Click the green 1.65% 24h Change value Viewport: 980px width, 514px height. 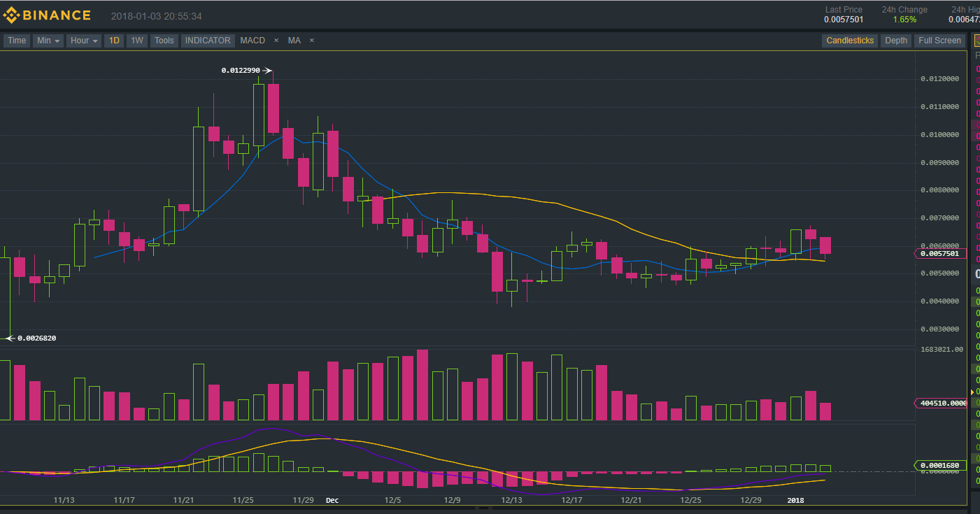pyautogui.click(x=904, y=20)
